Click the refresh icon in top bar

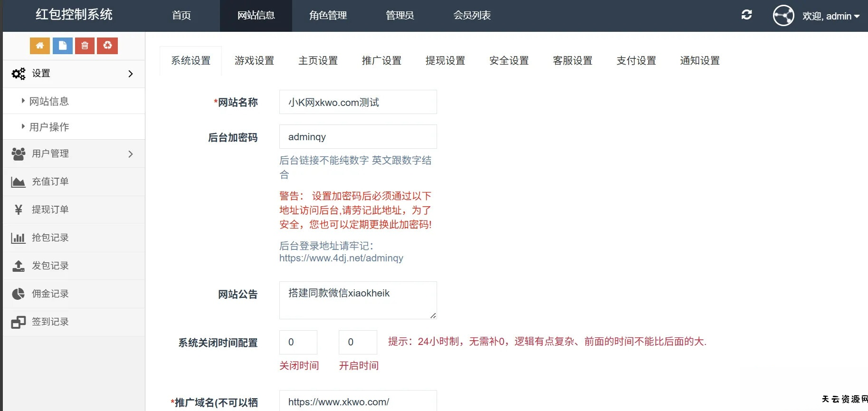click(746, 15)
